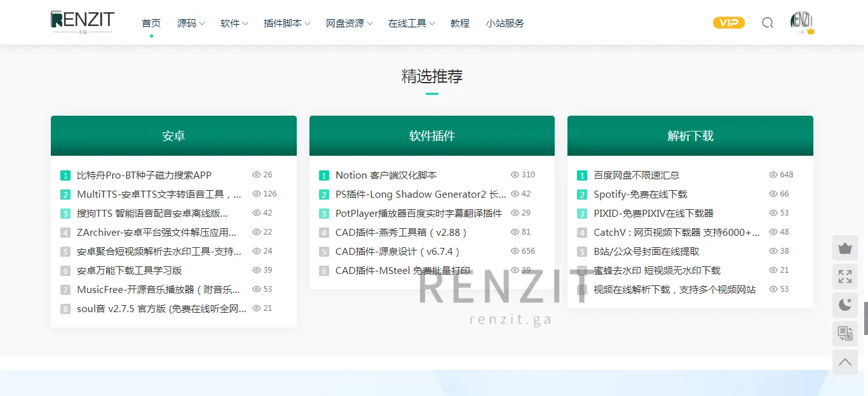Click the 解析下载 category header
Screen dimensions: 868x396
pyautogui.click(x=690, y=135)
